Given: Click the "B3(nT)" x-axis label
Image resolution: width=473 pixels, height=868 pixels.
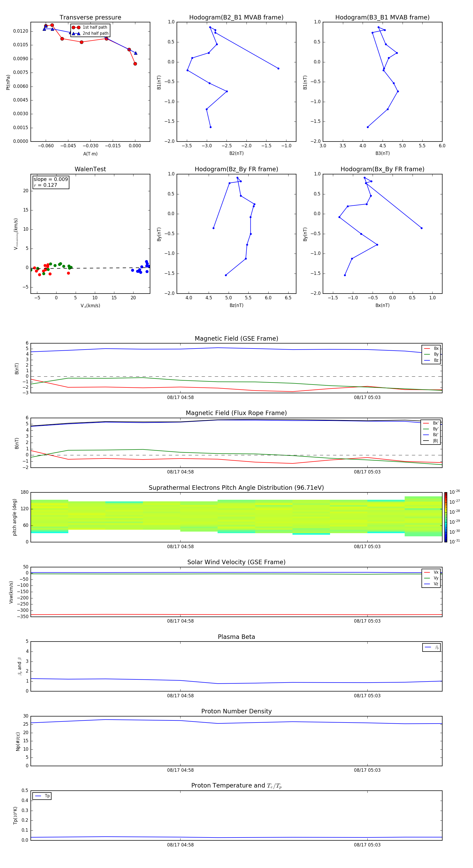Looking at the screenshot, I should pos(382,153).
